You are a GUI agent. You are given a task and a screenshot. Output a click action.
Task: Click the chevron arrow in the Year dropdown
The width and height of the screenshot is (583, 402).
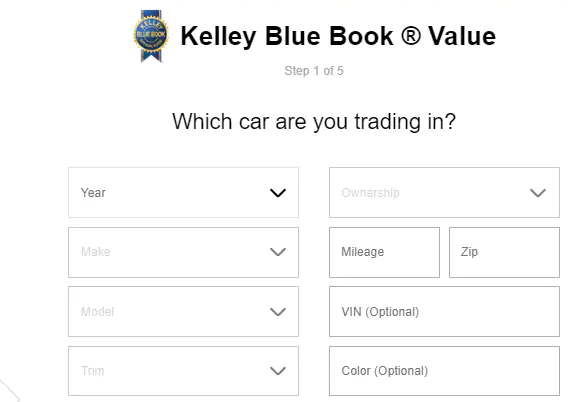click(x=278, y=193)
